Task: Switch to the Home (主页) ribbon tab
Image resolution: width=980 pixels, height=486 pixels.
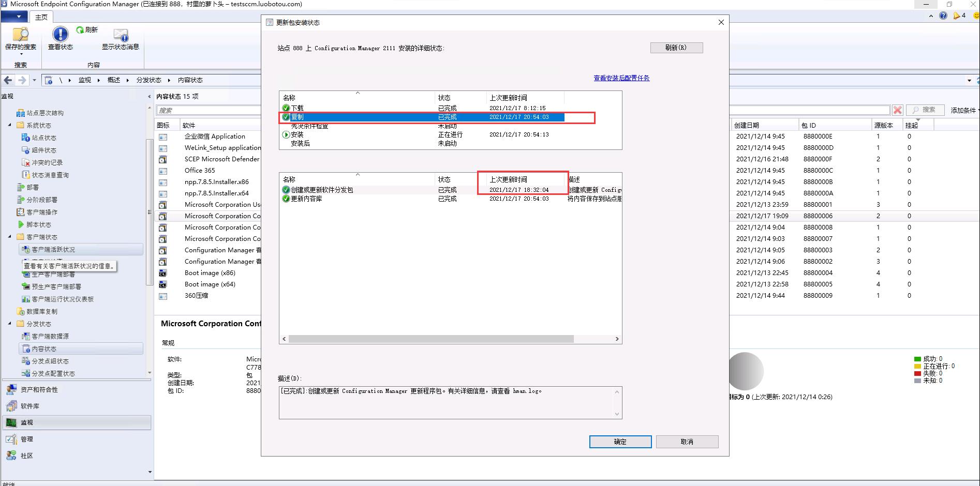Action: (x=41, y=17)
